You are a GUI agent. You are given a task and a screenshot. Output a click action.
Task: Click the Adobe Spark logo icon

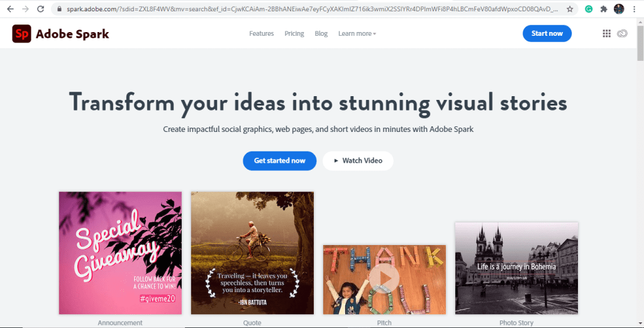pos(21,34)
